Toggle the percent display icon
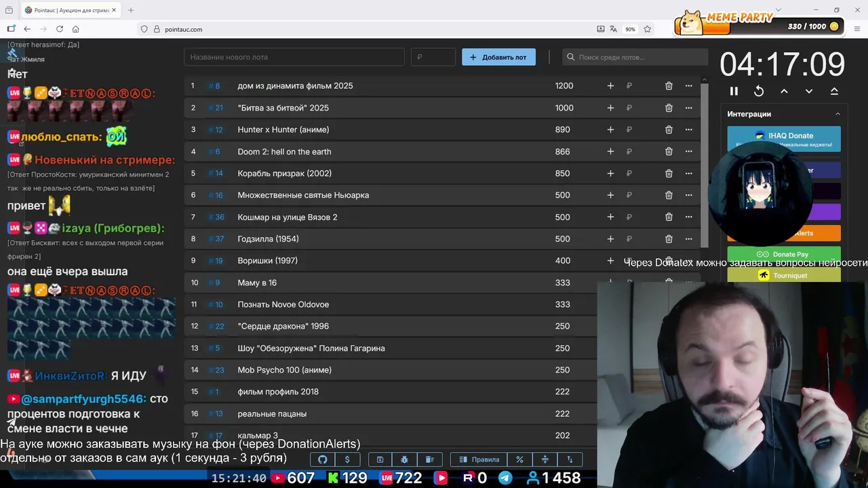Screen dimensions: 868x488 tap(519, 460)
